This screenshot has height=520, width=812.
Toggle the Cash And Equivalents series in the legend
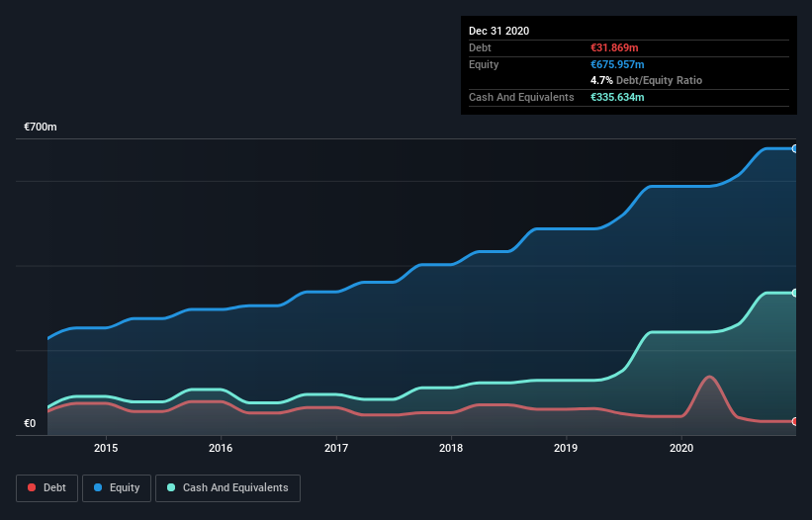[227, 488]
